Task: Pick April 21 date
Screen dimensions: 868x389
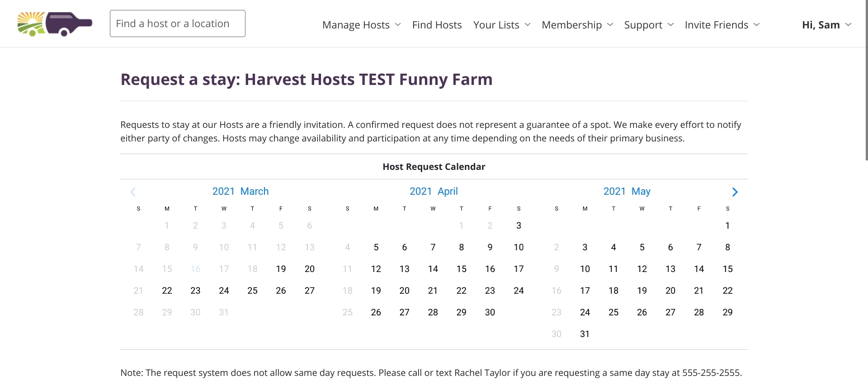Action: (x=433, y=291)
